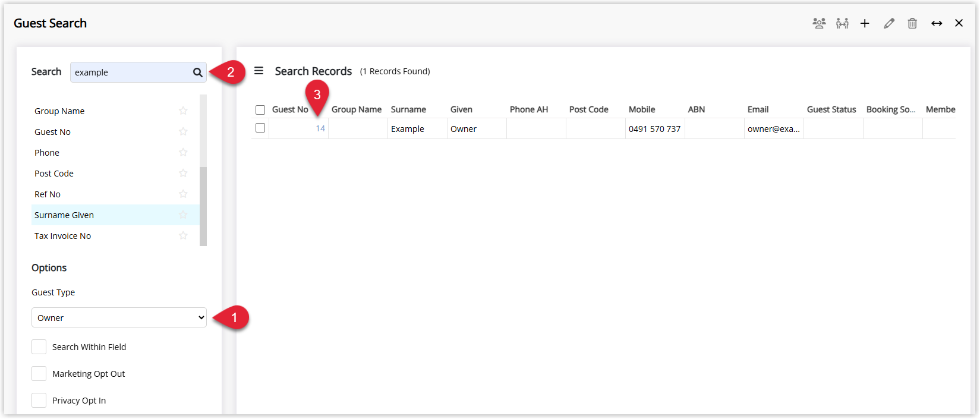Sort by Group Name column header
This screenshot has width=980, height=419.
click(357, 109)
